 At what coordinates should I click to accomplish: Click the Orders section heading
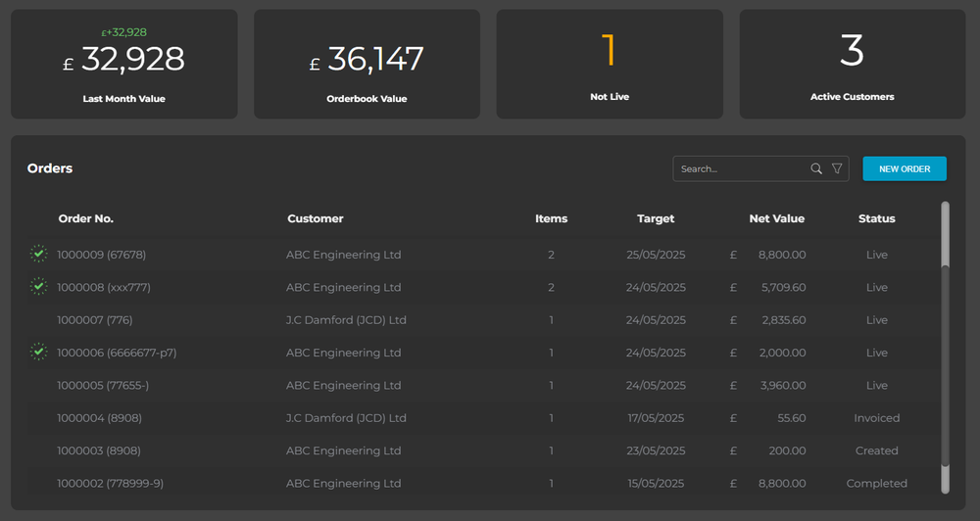click(x=50, y=168)
